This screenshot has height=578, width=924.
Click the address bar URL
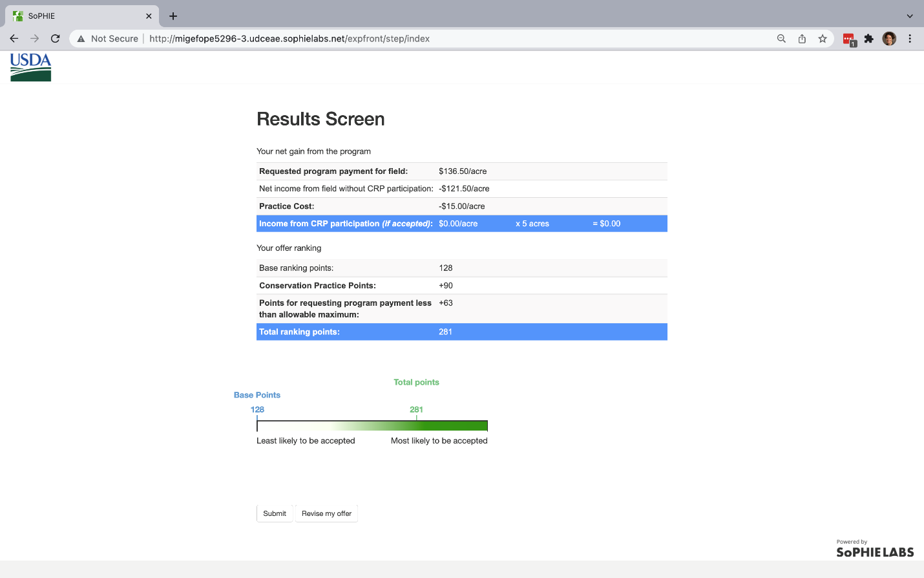point(289,39)
